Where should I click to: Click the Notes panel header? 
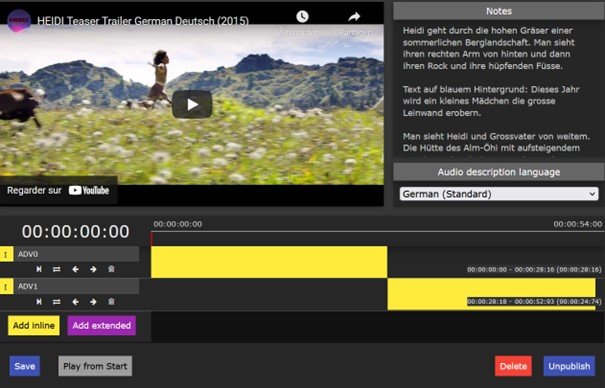coord(499,11)
